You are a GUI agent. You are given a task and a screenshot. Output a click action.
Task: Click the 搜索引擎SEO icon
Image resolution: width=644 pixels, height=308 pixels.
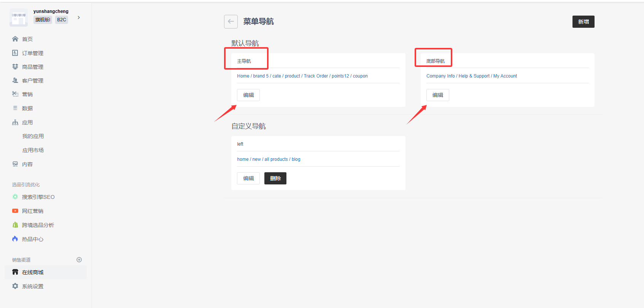point(15,197)
